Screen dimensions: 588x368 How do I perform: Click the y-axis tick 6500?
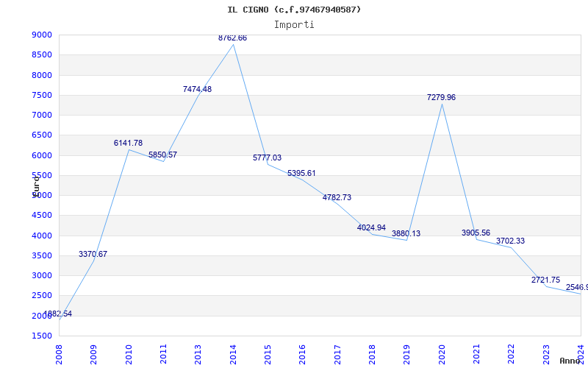(x=42, y=135)
